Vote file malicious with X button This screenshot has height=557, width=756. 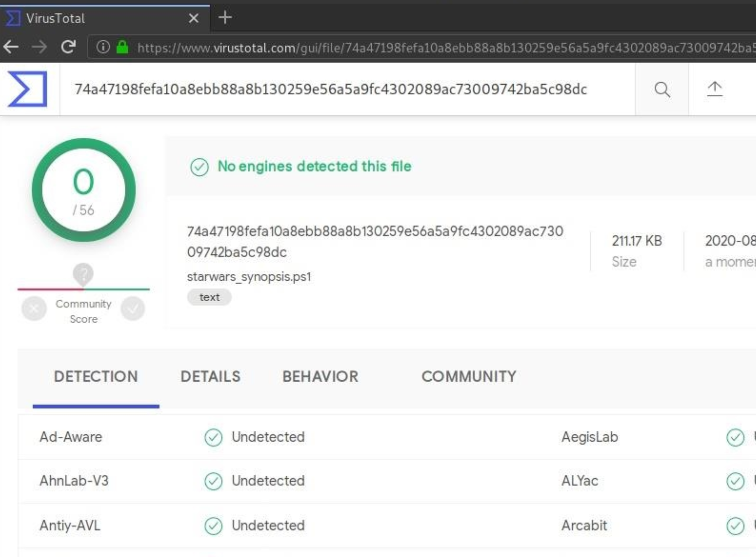(x=34, y=308)
